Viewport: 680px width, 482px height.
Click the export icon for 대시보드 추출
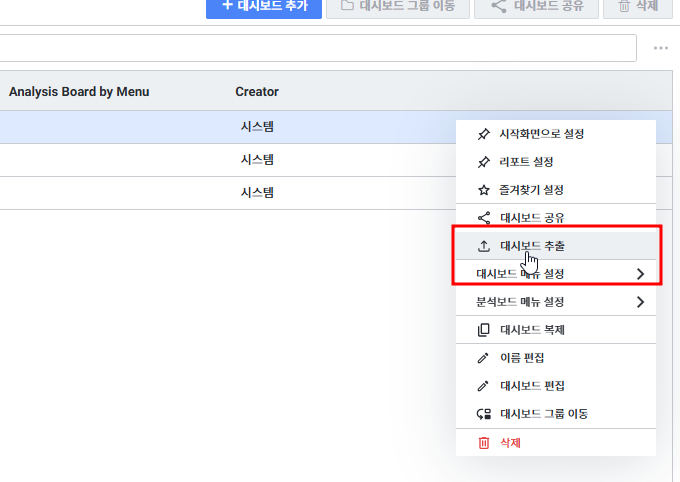(x=484, y=246)
